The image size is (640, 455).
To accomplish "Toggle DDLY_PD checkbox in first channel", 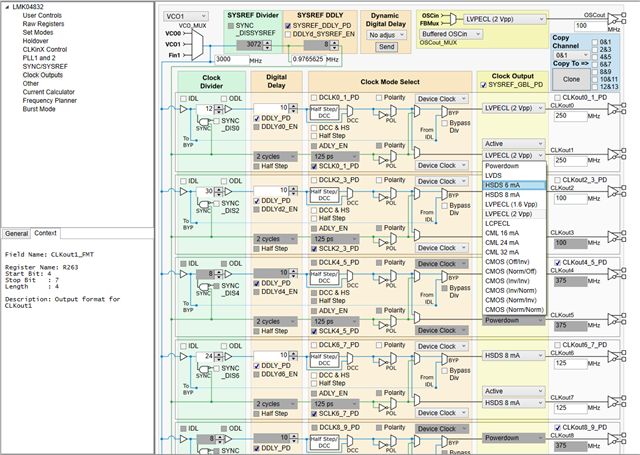I will coord(256,118).
